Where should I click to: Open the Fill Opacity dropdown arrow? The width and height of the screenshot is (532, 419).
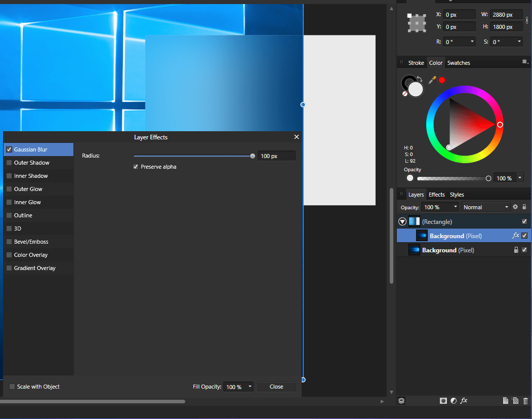click(250, 387)
